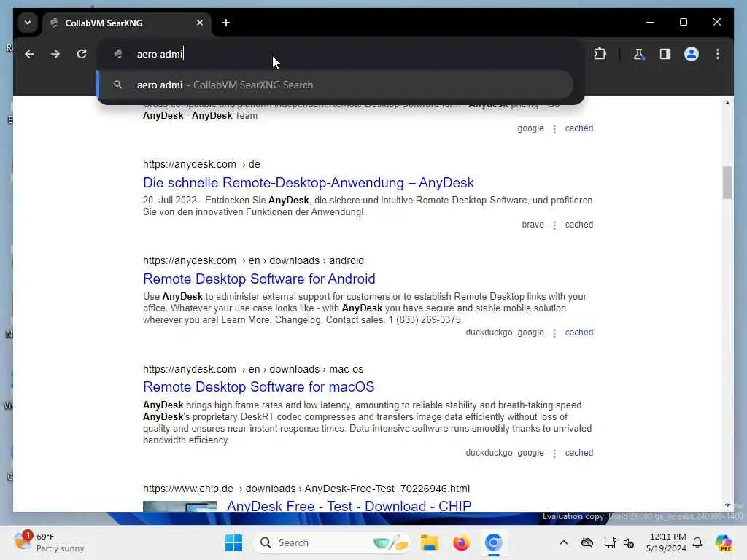Click the volume muted tray icon
747x560 pixels.
(628, 542)
